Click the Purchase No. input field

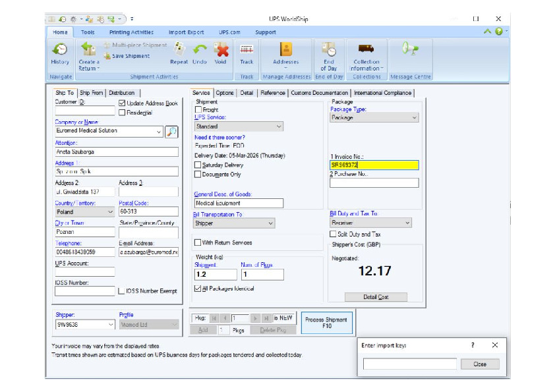pos(374,183)
